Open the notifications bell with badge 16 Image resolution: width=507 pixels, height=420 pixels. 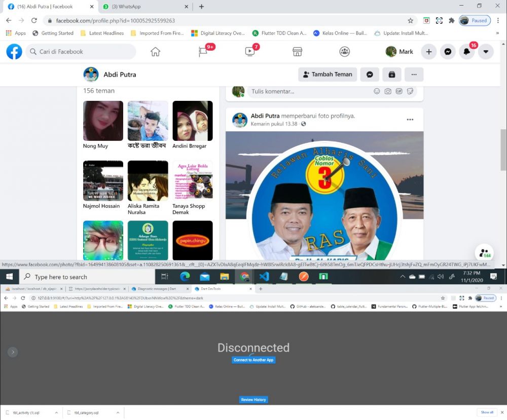pyautogui.click(x=467, y=52)
